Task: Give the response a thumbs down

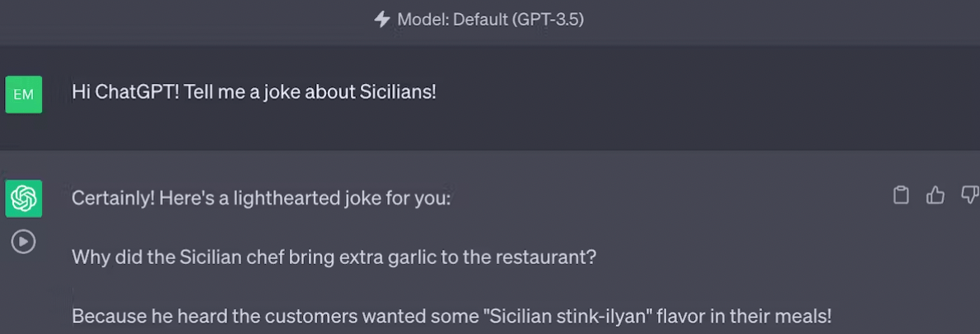Action: (969, 196)
